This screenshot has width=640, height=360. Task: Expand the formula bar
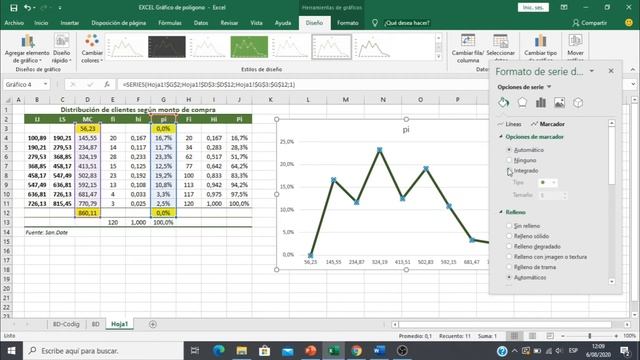point(633,84)
